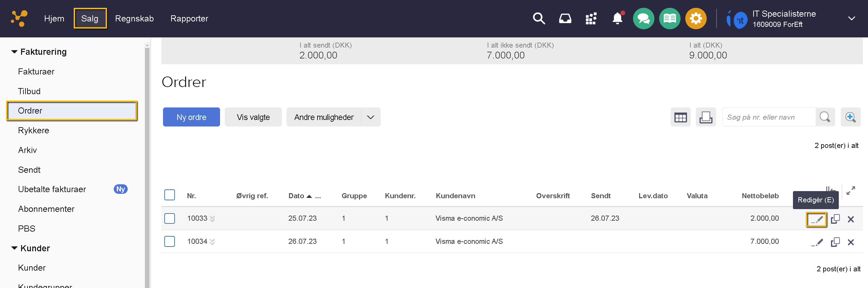868x288 pixels.
Task: Select checkbox for order 10033
Action: pos(169,218)
